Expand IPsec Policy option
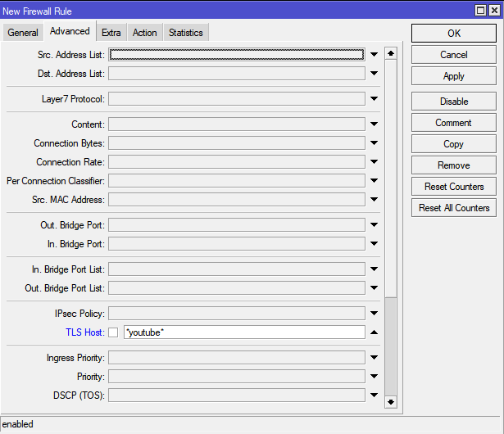 click(374, 313)
